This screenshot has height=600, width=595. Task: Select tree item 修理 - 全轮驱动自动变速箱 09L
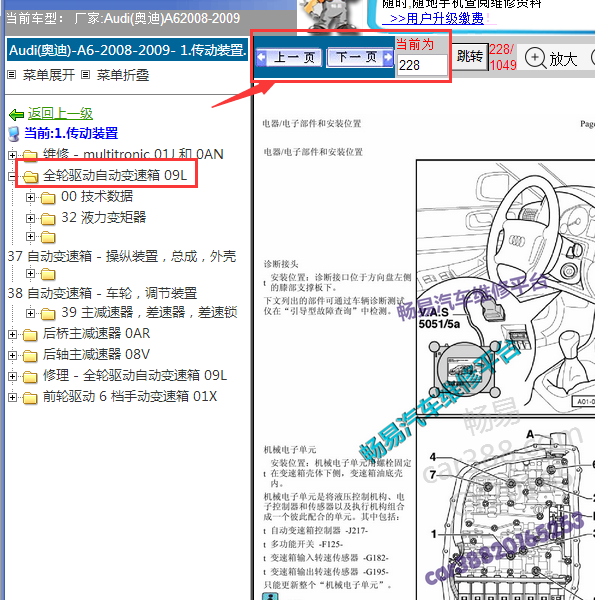pyautogui.click(x=135, y=375)
